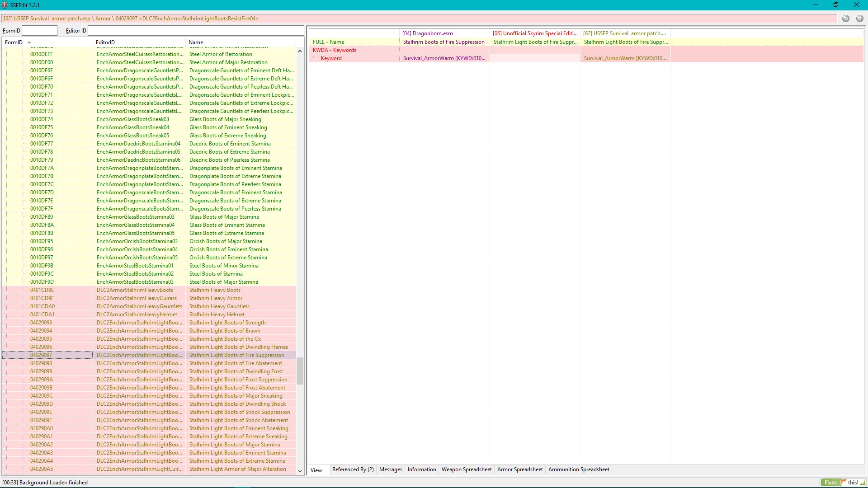868x488 pixels.
Task: Click the FormID sort arrow indicator
Action: coord(29,42)
